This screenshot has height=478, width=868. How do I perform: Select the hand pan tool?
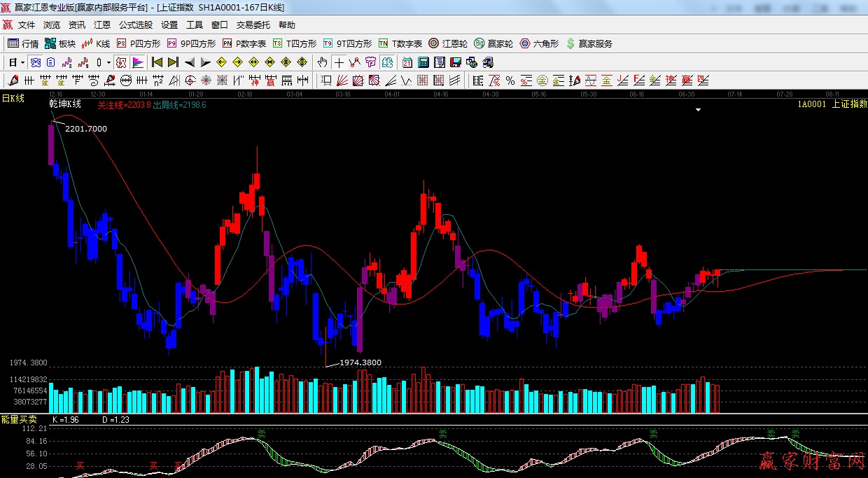coord(323,62)
